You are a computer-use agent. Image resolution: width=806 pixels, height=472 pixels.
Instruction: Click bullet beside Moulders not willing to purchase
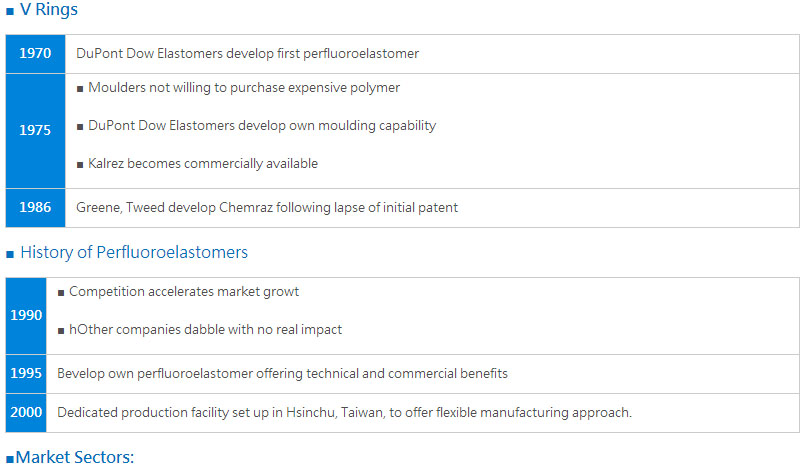[x=80, y=89]
